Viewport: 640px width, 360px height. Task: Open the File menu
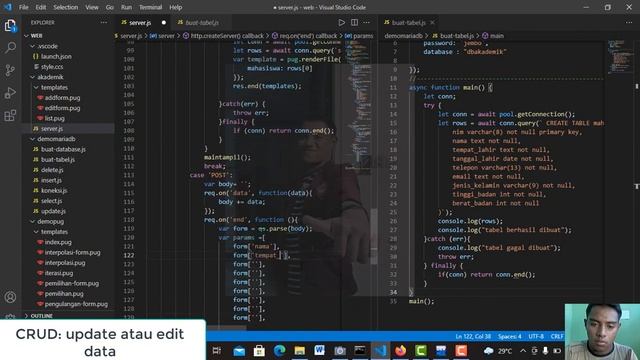point(24,7)
